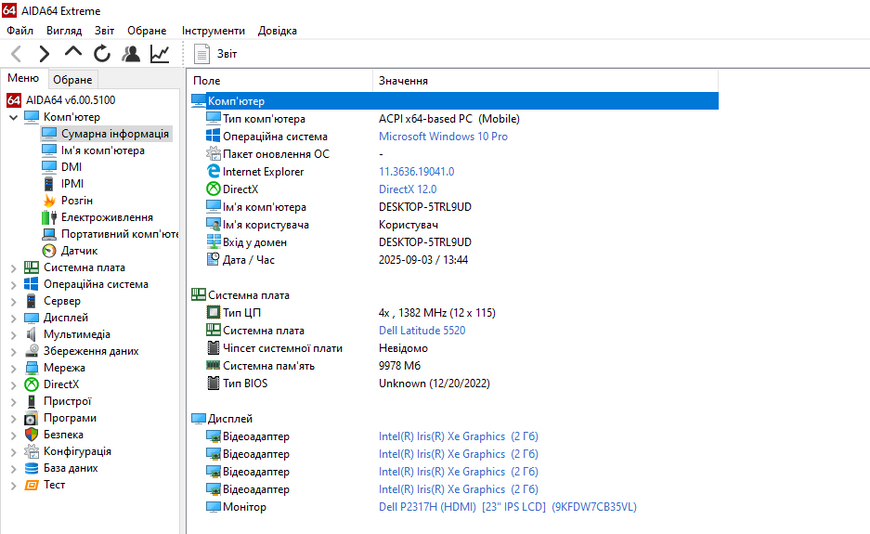Open the Dell Latitude 5520 link
The height and width of the screenshot is (534, 870).
[x=422, y=330]
